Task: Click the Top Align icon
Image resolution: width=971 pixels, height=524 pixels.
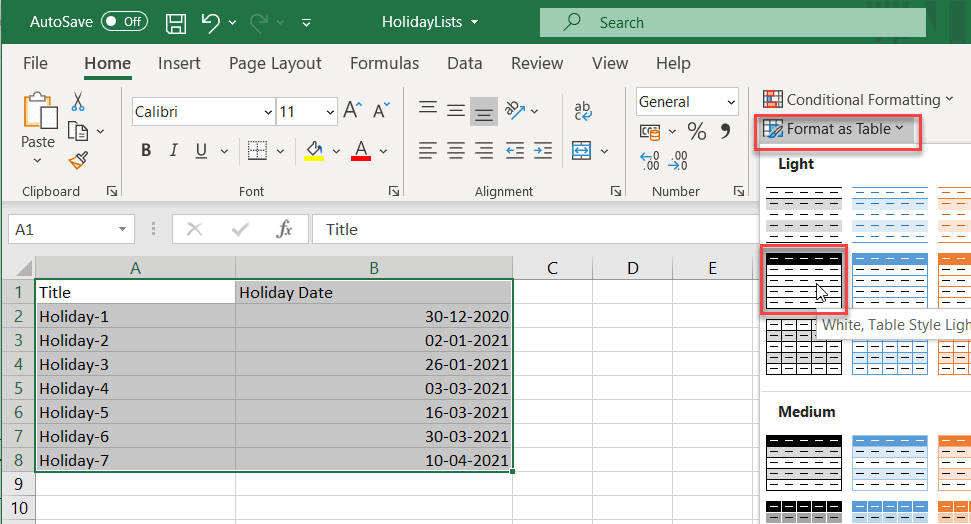Action: 427,108
